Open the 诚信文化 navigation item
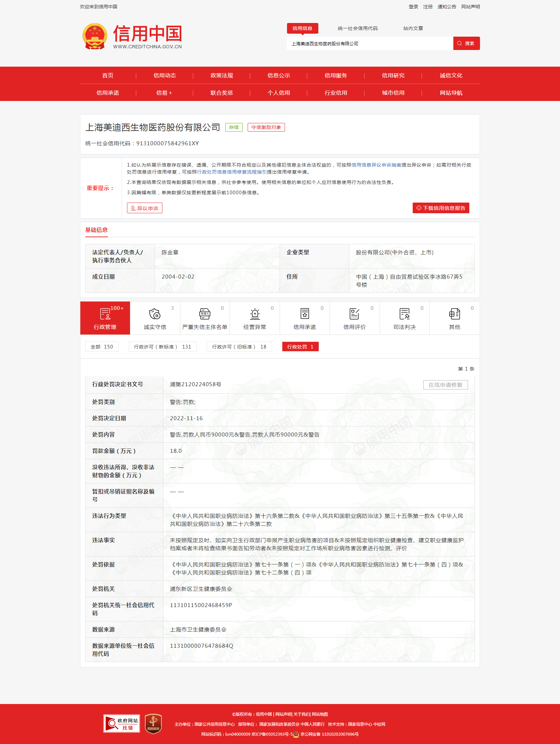 451,75
